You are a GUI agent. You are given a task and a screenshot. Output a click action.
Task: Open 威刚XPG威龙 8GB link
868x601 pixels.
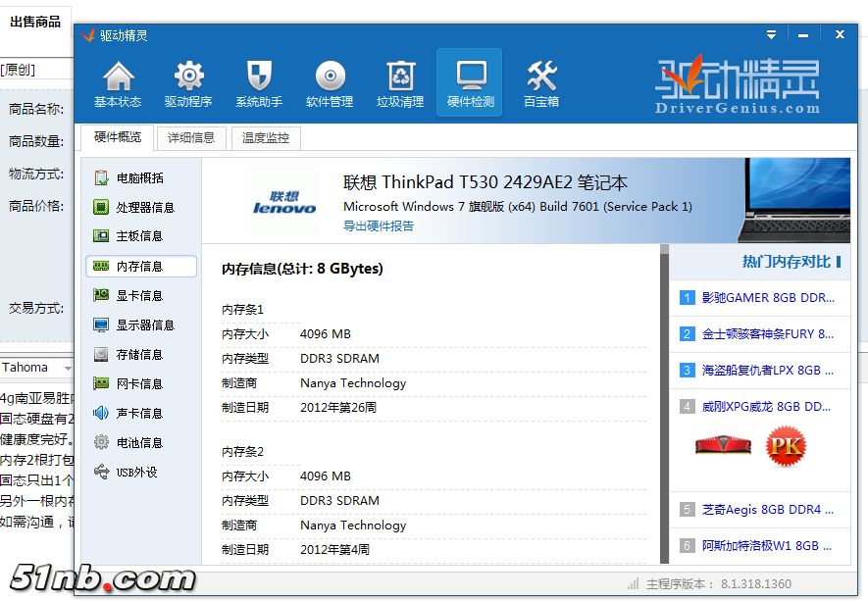pyautogui.click(x=766, y=407)
